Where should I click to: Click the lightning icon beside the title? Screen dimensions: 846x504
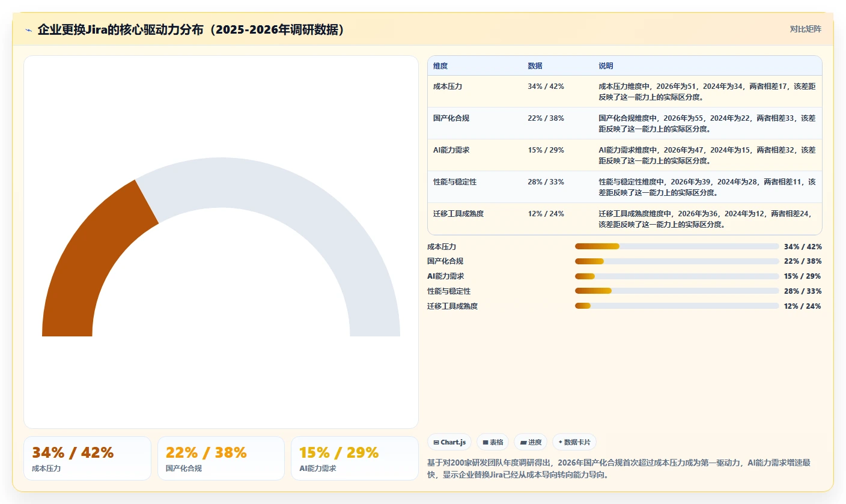[28, 30]
